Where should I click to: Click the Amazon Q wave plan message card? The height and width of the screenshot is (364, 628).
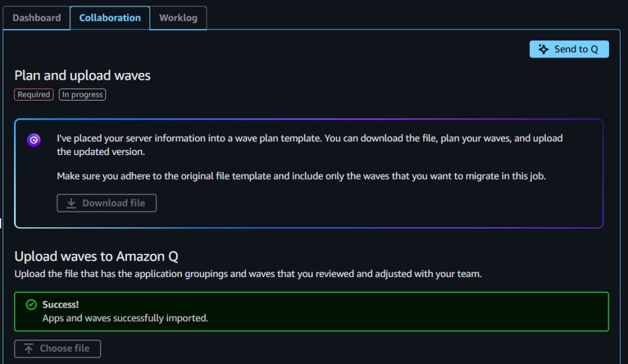(311, 173)
